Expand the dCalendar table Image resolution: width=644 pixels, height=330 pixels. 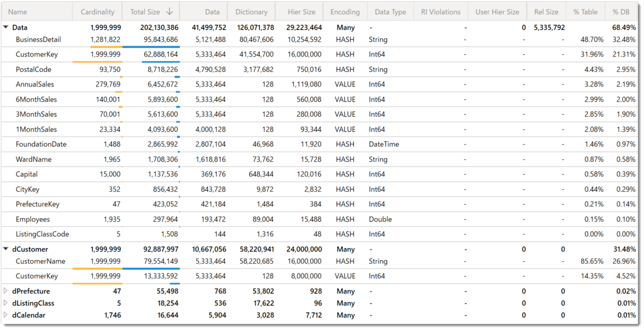6,315
